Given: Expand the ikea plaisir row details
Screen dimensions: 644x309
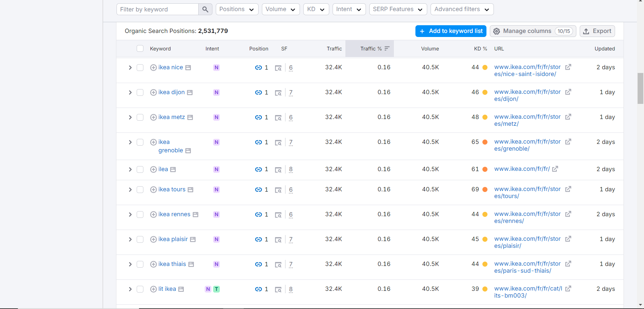Looking at the screenshot, I should [130, 239].
